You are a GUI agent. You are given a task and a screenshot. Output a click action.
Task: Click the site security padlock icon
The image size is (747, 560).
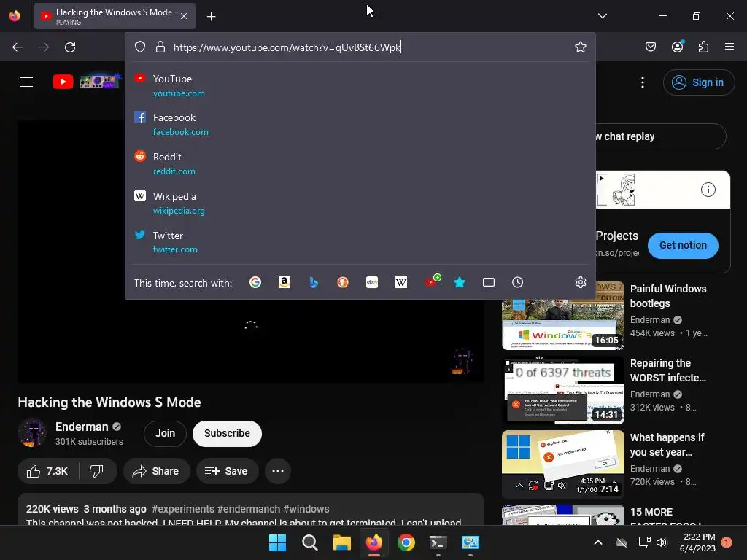click(x=160, y=47)
